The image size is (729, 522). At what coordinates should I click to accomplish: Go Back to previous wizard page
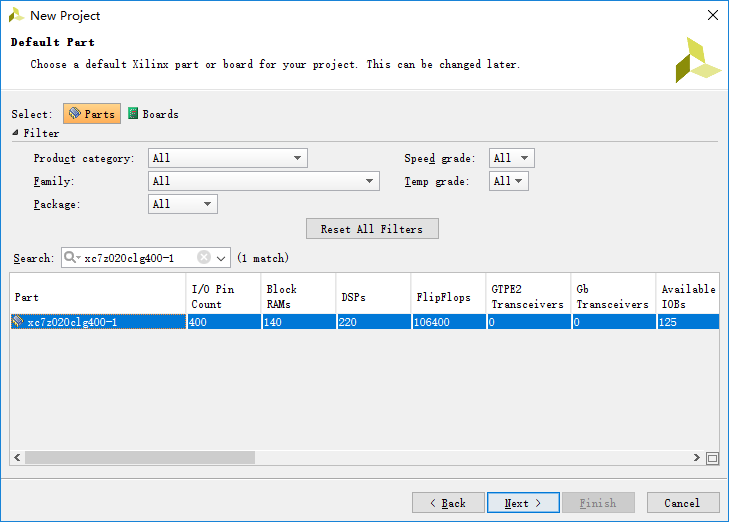coord(448,503)
